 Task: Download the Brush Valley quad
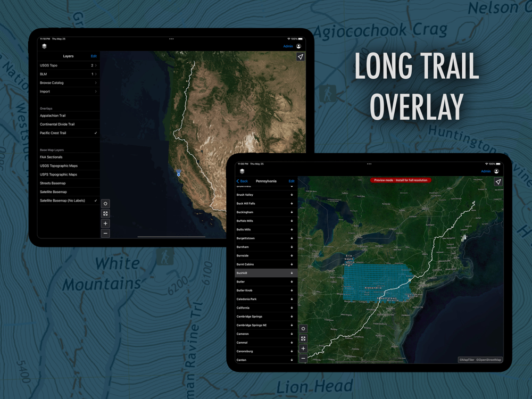point(292,195)
